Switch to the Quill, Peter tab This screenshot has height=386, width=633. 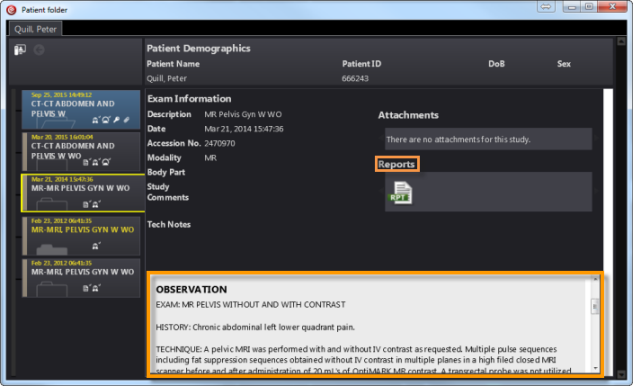click(36, 29)
